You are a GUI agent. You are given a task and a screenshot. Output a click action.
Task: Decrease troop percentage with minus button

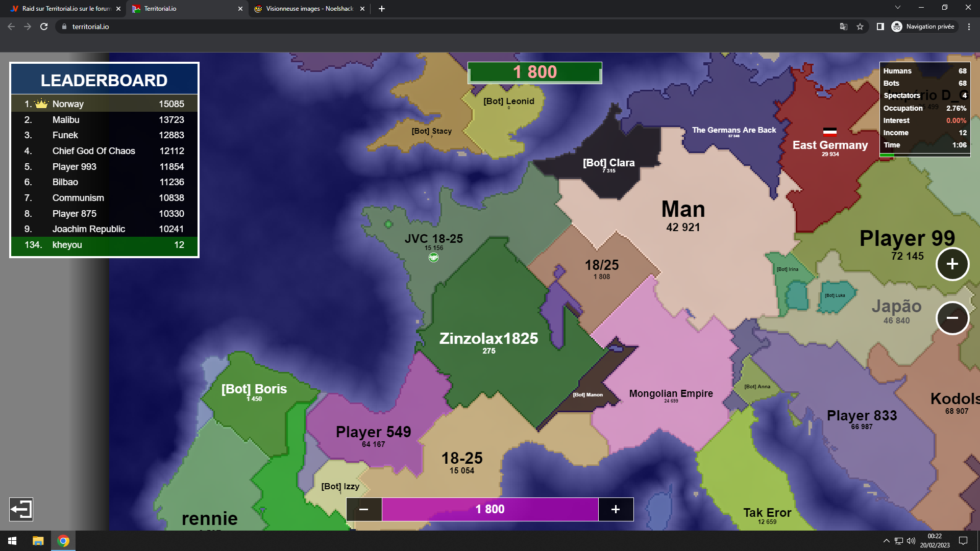coord(364,509)
